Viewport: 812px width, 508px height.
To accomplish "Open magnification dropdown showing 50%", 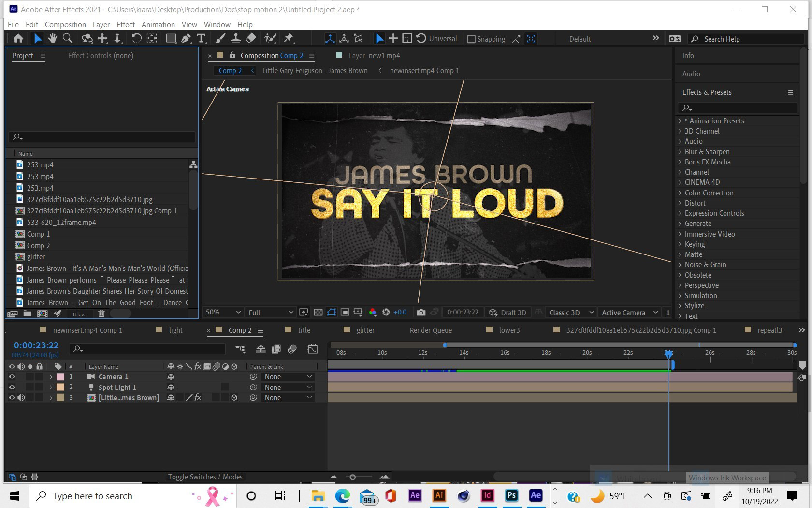I will tap(222, 313).
